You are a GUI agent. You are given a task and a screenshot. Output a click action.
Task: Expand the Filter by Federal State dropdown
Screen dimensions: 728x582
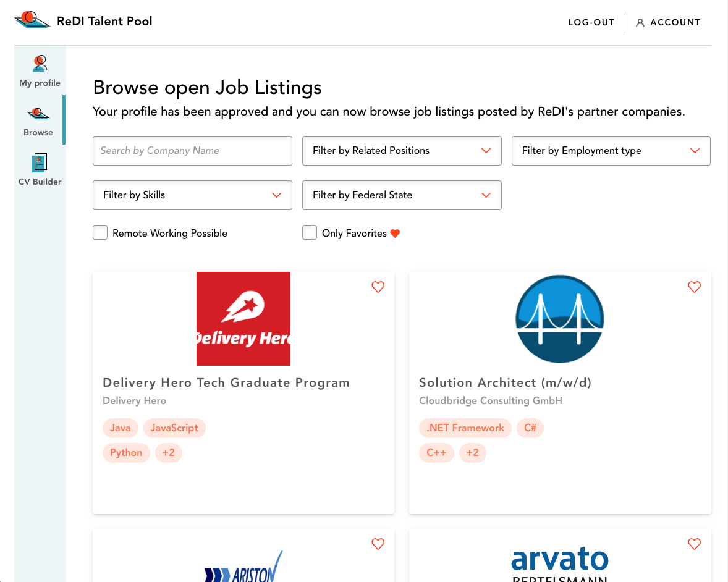tap(402, 195)
